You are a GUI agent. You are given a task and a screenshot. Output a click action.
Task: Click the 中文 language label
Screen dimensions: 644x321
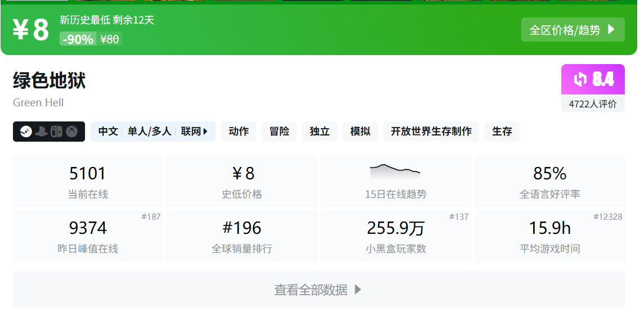pyautogui.click(x=108, y=132)
